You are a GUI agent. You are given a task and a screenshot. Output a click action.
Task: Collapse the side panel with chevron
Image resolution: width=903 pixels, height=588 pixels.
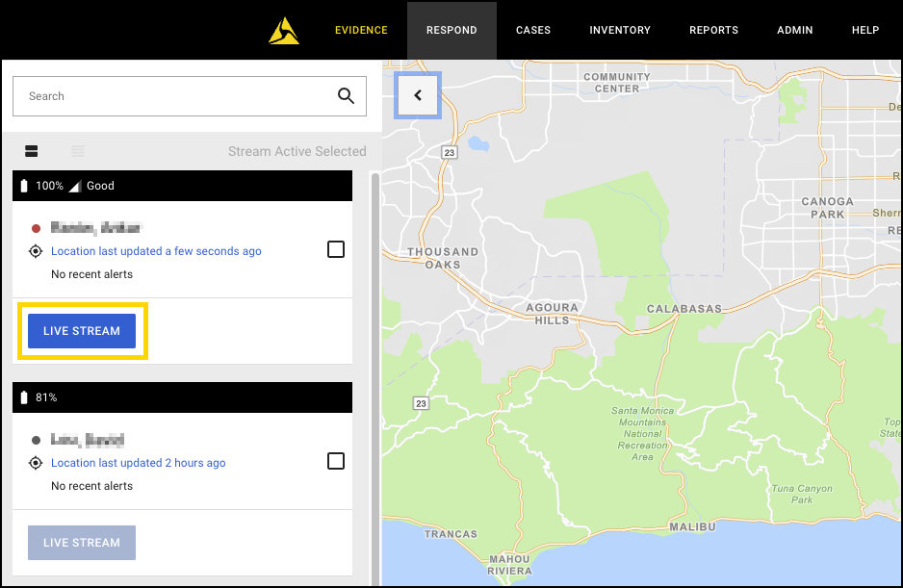(418, 95)
